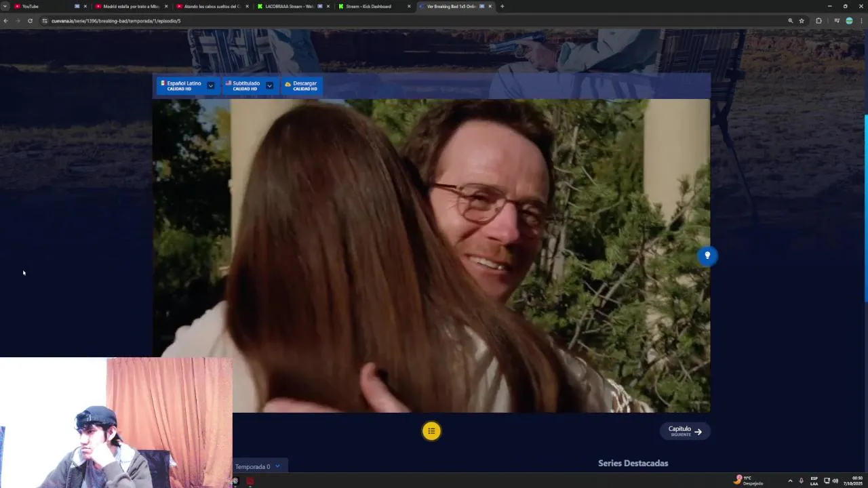Click the site information icon in address bar
Image resolution: width=868 pixels, height=488 pixels.
point(45,21)
